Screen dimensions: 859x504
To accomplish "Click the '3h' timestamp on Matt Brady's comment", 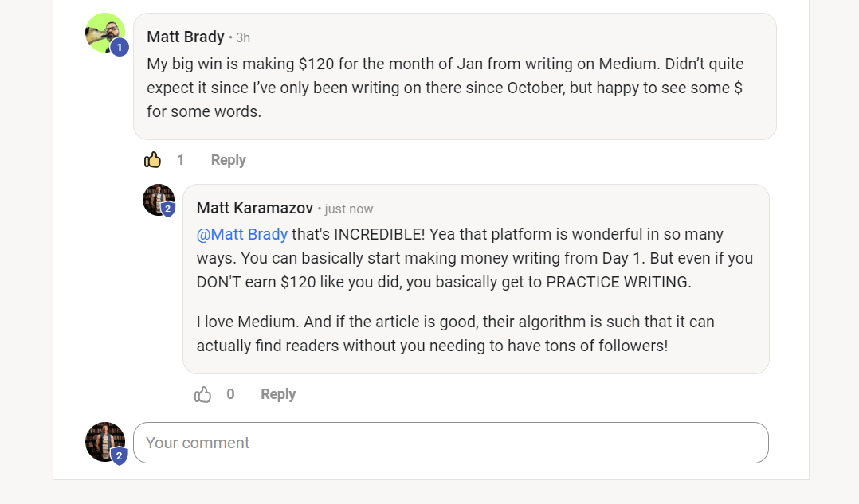I will pyautogui.click(x=243, y=37).
